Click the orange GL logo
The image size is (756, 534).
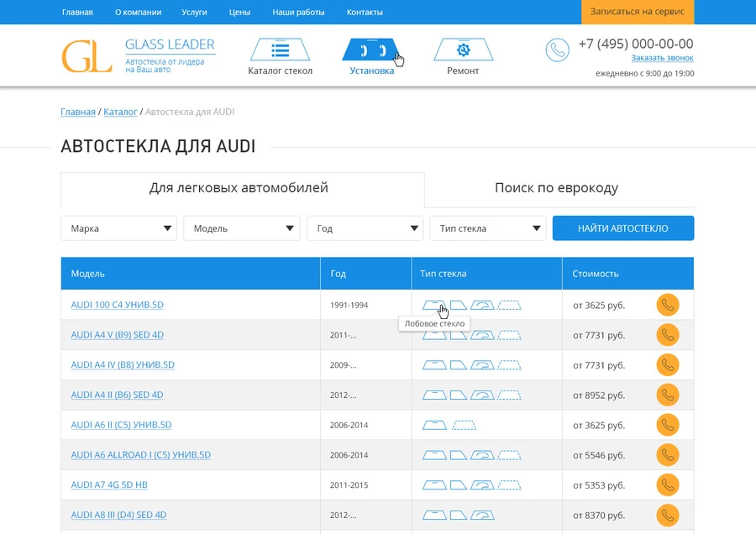click(x=87, y=56)
